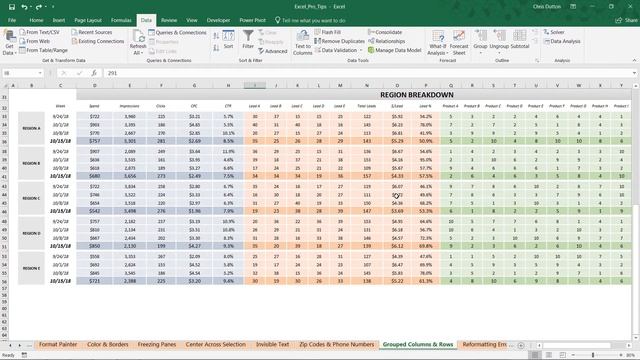This screenshot has height=360, width=640.
Task: Click Remove Duplicates
Action: point(339,41)
